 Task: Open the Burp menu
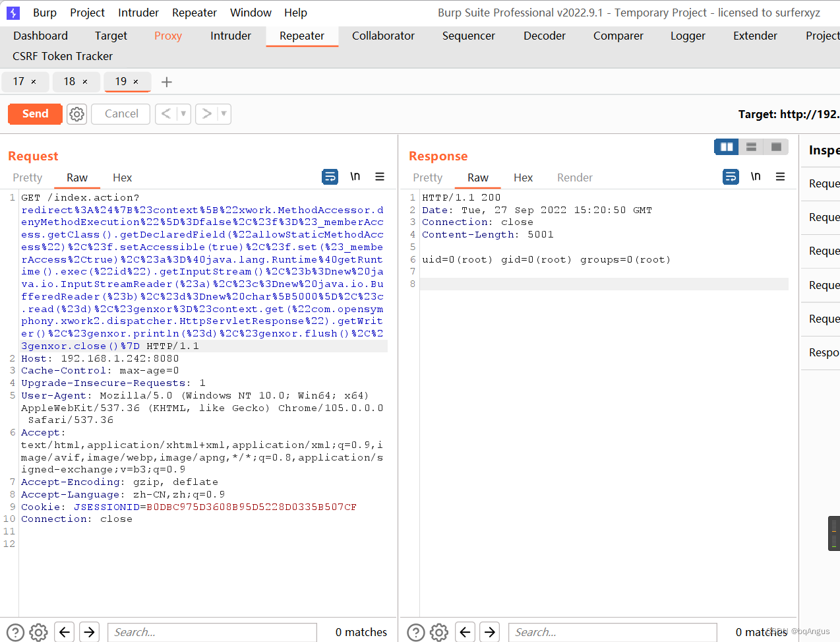[45, 13]
